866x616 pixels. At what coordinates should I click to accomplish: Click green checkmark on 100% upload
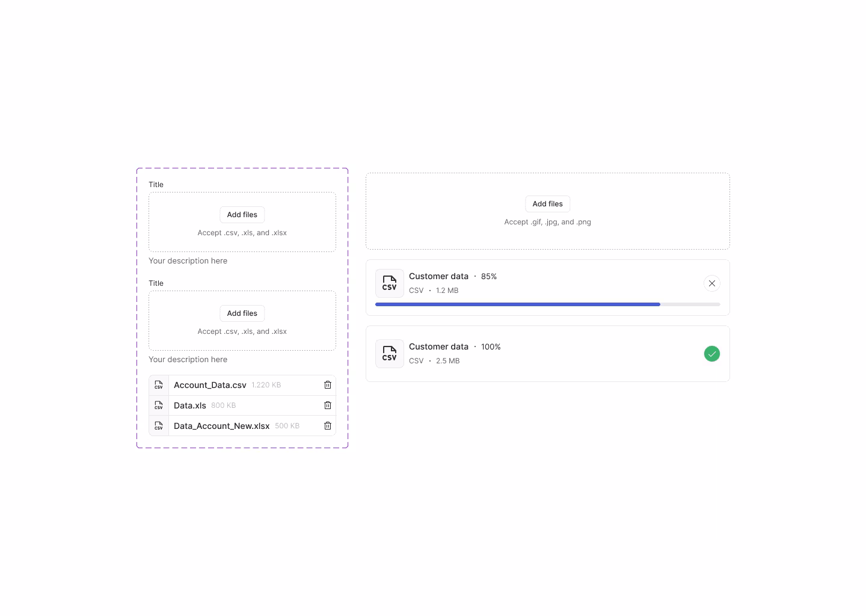[x=712, y=354]
